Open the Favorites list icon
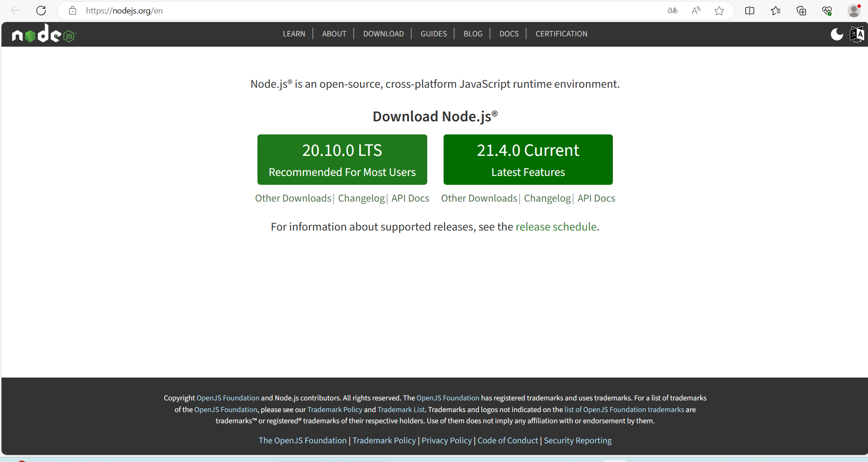 [775, 10]
